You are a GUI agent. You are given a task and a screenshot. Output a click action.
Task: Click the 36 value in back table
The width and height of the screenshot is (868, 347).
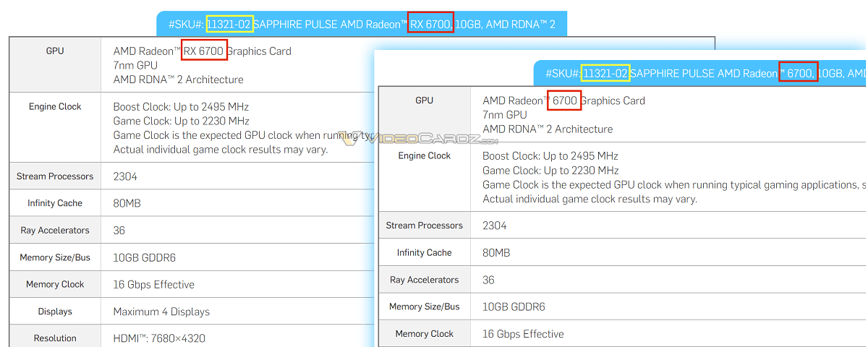119,231
